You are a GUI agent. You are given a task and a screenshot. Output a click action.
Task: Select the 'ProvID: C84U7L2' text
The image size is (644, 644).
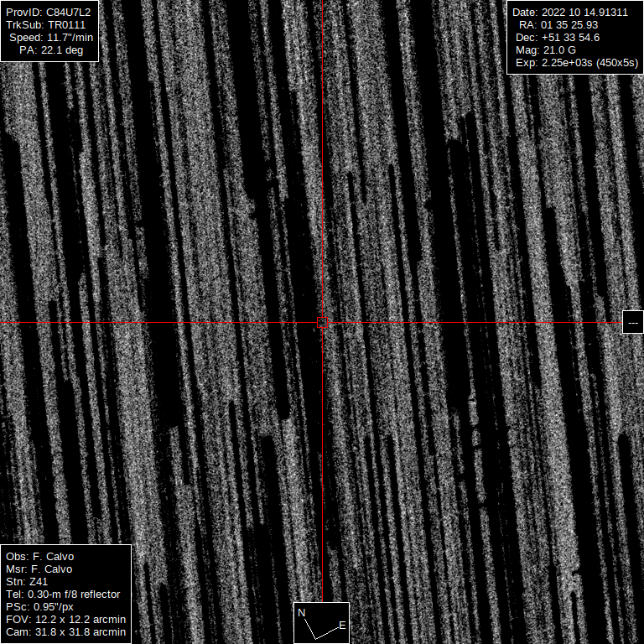click(49, 12)
